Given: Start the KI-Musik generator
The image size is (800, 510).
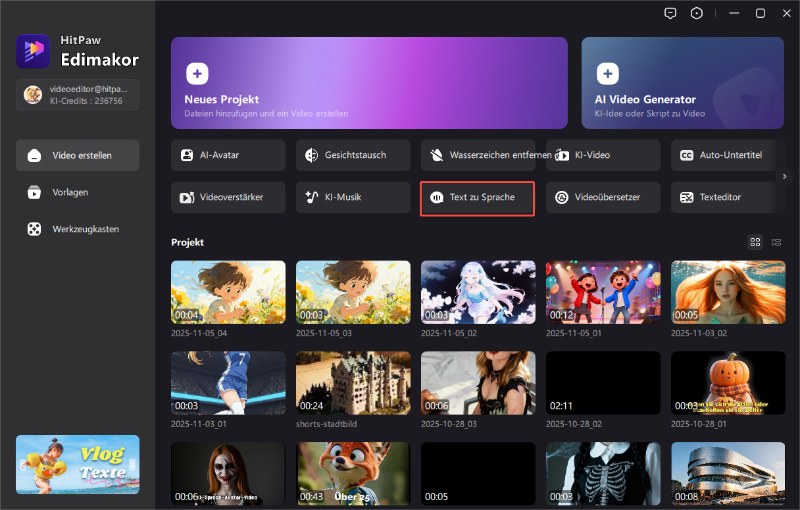Looking at the screenshot, I should point(353,198).
